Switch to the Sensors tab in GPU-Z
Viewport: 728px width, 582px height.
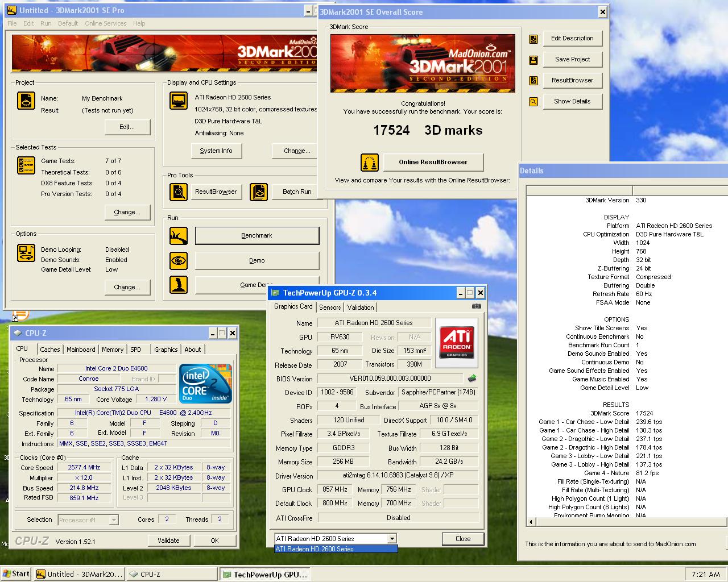[x=330, y=307]
